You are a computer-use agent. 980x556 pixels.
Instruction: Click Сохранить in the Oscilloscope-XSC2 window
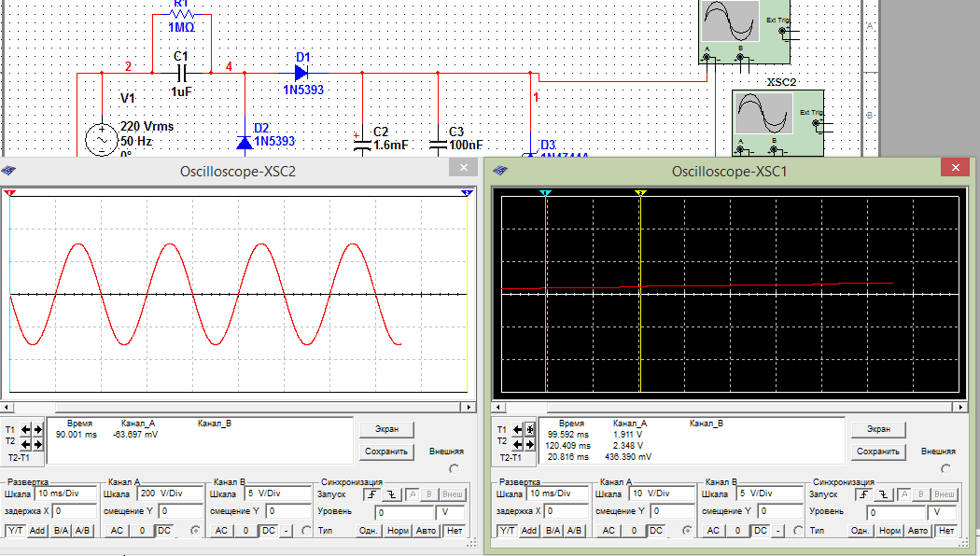[386, 452]
